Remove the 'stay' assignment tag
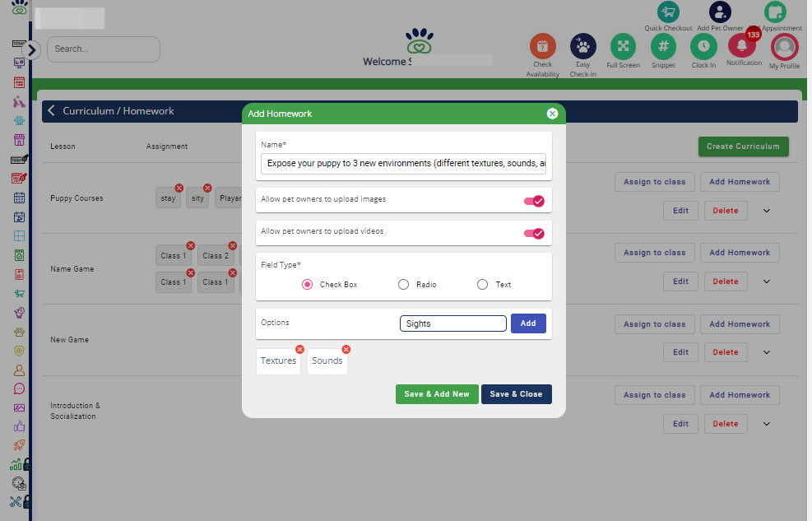The image size is (812, 521). pos(179,188)
